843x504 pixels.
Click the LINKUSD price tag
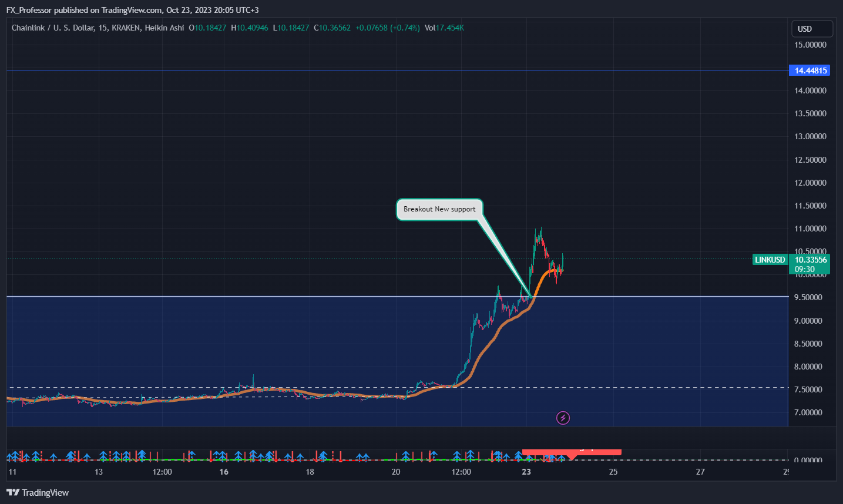tap(770, 260)
